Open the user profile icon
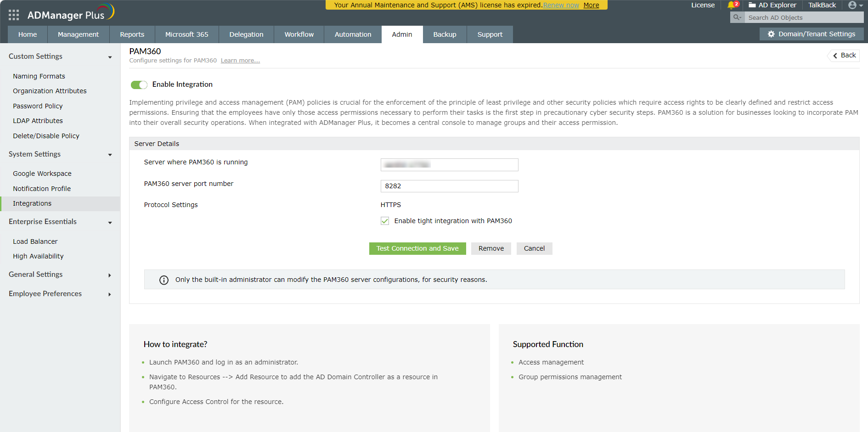 [x=852, y=5]
